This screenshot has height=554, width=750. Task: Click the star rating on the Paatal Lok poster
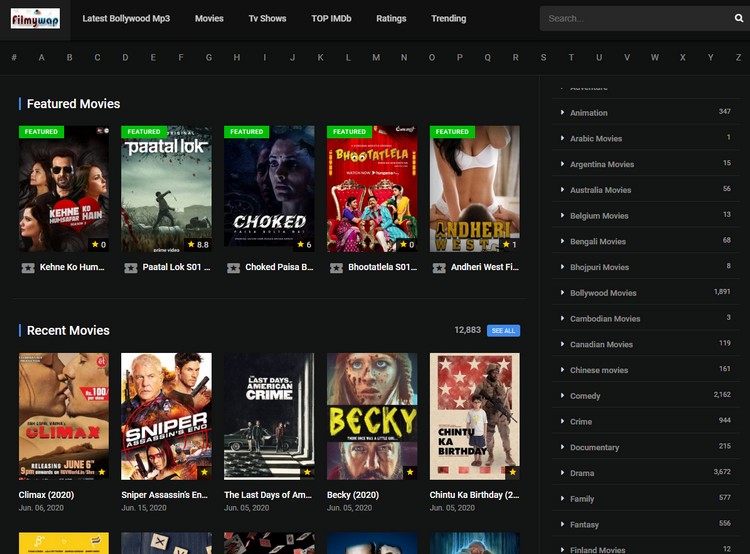198,244
